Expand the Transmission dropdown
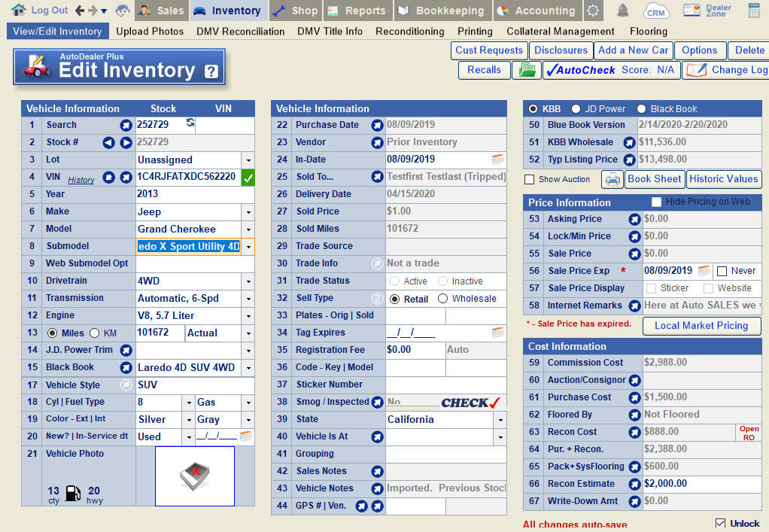Viewport: 769px width, 532px height. tap(248, 299)
